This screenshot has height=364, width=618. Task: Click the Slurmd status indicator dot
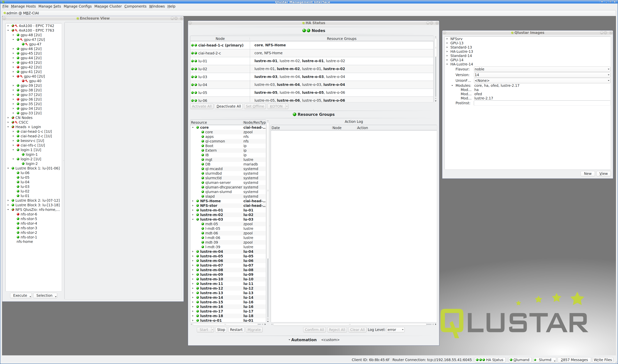535,360
